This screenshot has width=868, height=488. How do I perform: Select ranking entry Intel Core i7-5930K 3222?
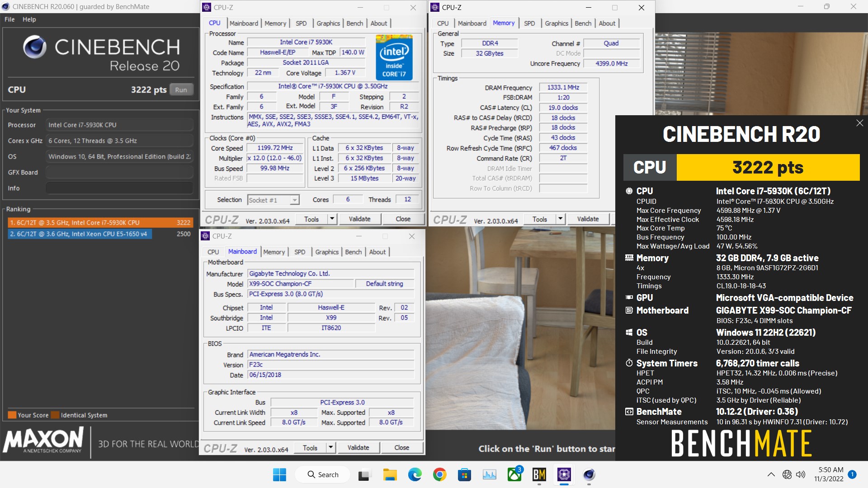[x=100, y=222]
